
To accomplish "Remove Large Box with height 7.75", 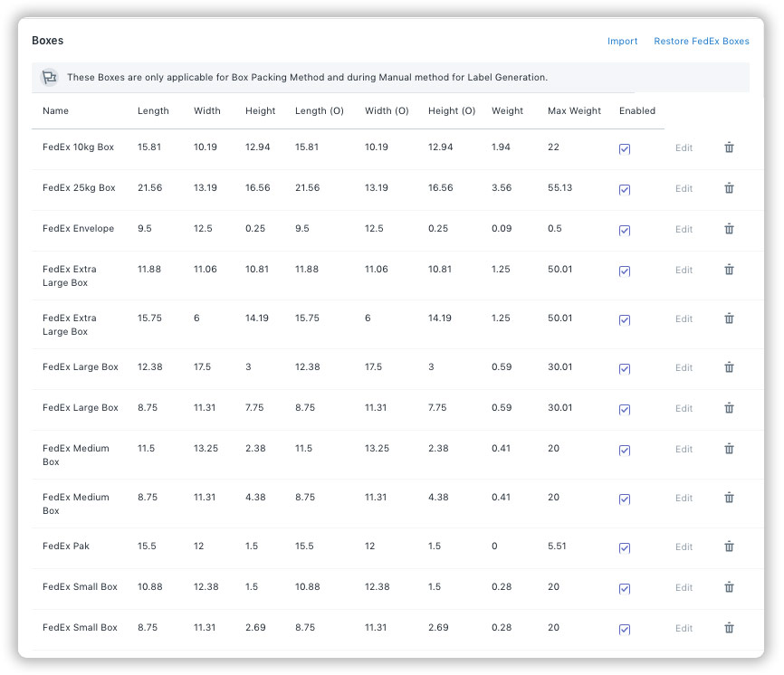I will point(729,408).
